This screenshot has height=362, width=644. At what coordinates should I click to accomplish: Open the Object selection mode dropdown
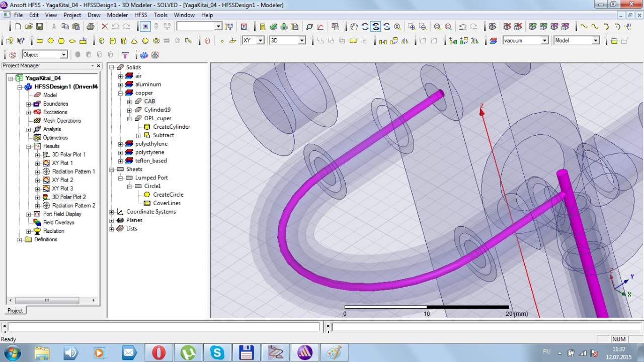[x=63, y=55]
